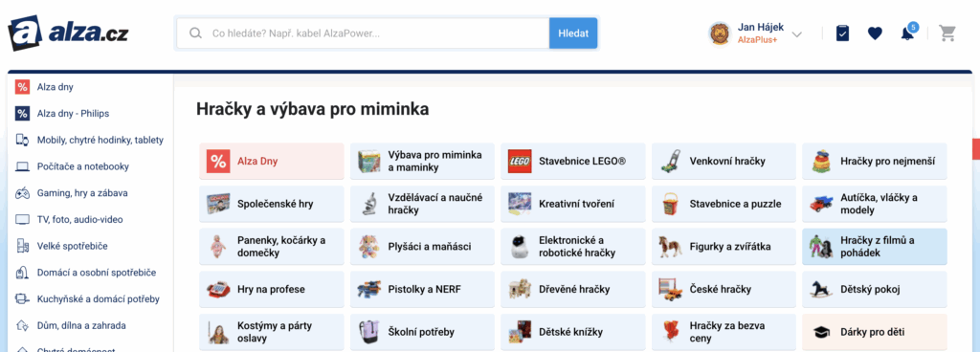The image size is (980, 352).
Task: Open Dřevěné hračky tile
Action: click(573, 290)
